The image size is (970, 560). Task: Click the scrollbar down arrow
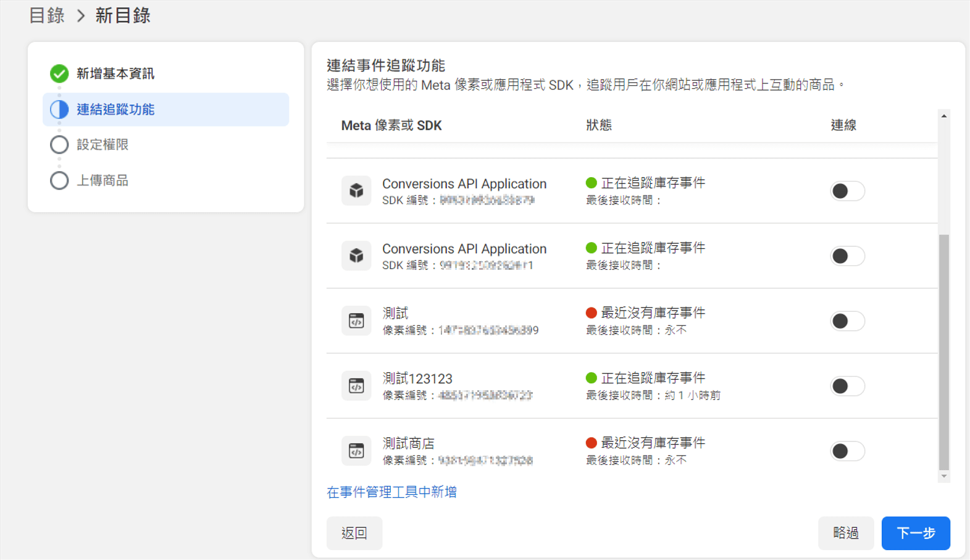944,477
